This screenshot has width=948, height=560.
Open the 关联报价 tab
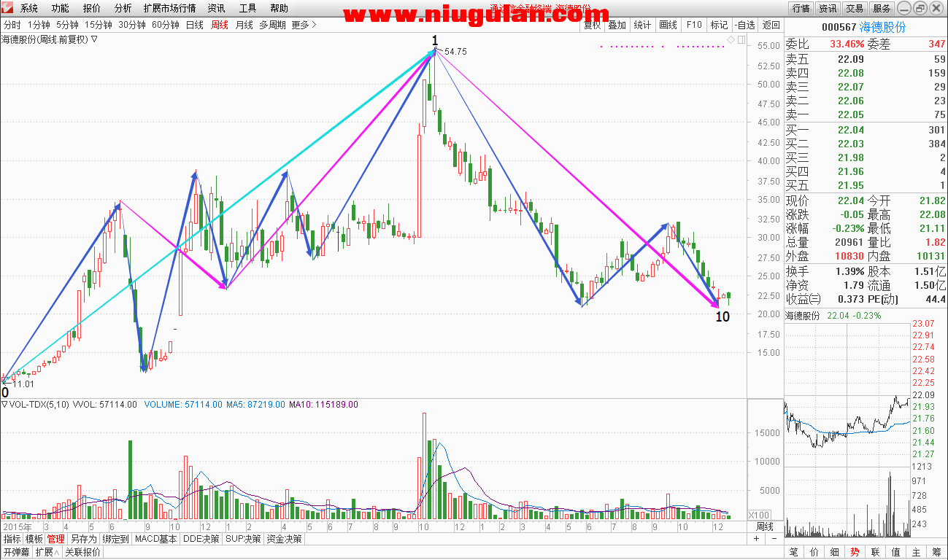(x=82, y=552)
